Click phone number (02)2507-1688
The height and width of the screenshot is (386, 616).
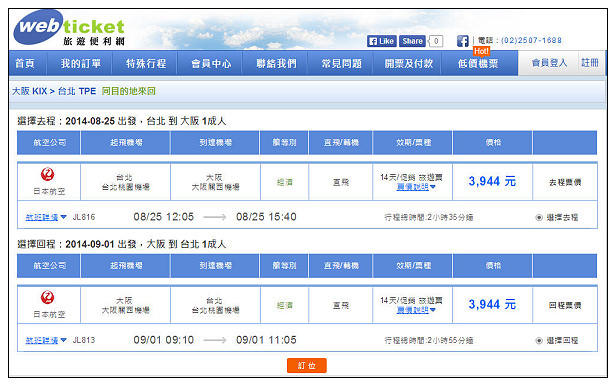pos(531,40)
